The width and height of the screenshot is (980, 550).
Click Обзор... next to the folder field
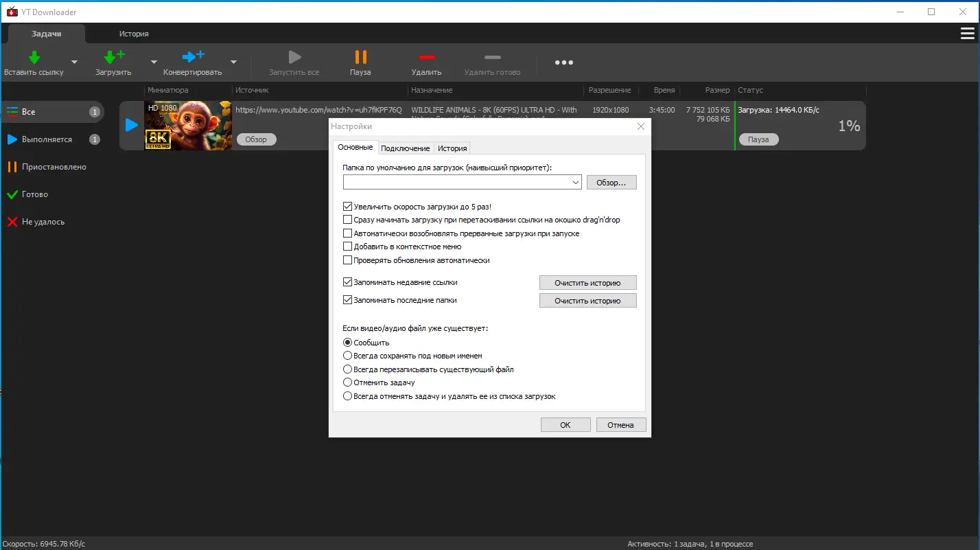[x=611, y=183]
